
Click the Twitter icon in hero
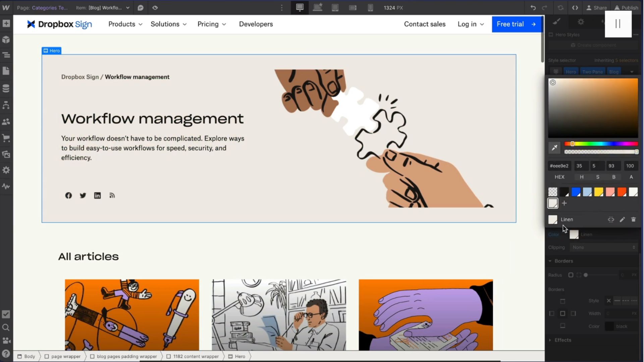click(x=83, y=195)
